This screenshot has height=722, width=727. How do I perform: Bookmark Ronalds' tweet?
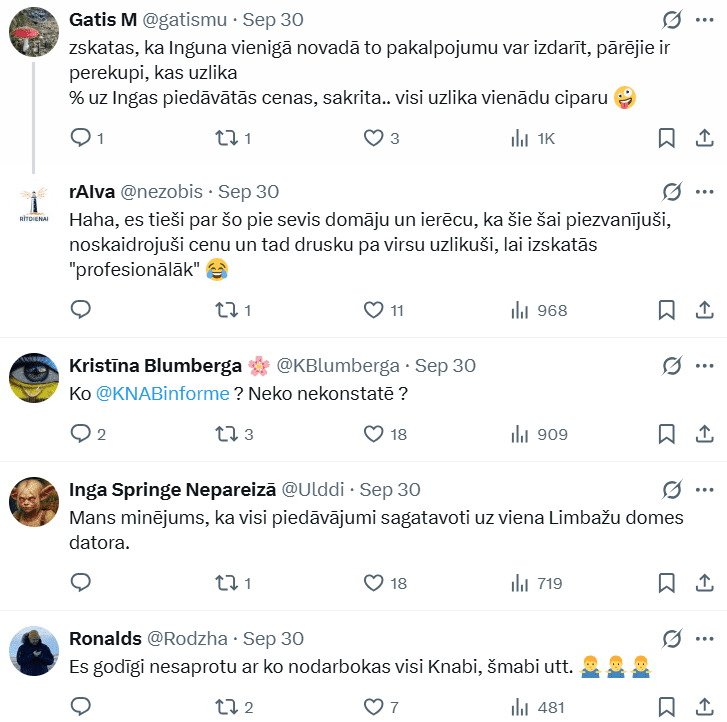tap(666, 708)
